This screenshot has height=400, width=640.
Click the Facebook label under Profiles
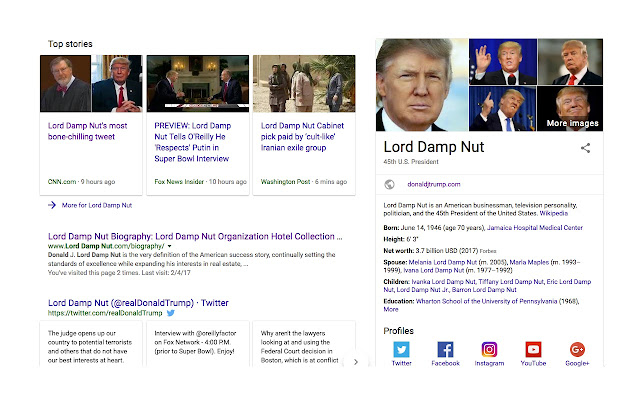445,363
